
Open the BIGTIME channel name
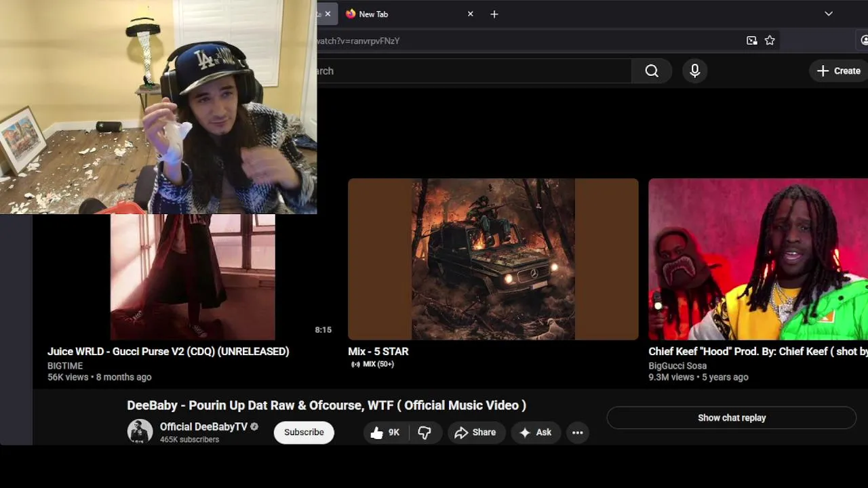65,365
